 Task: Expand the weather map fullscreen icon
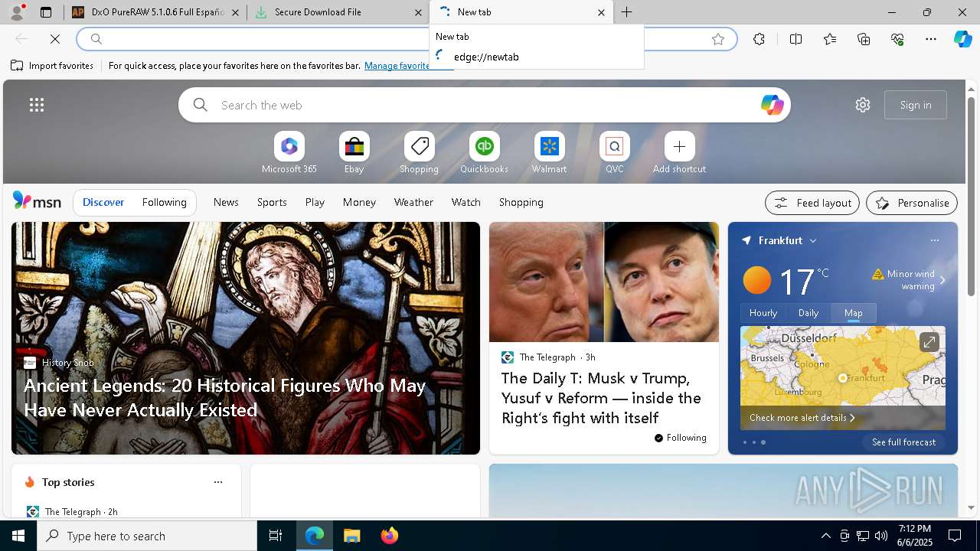tap(929, 342)
